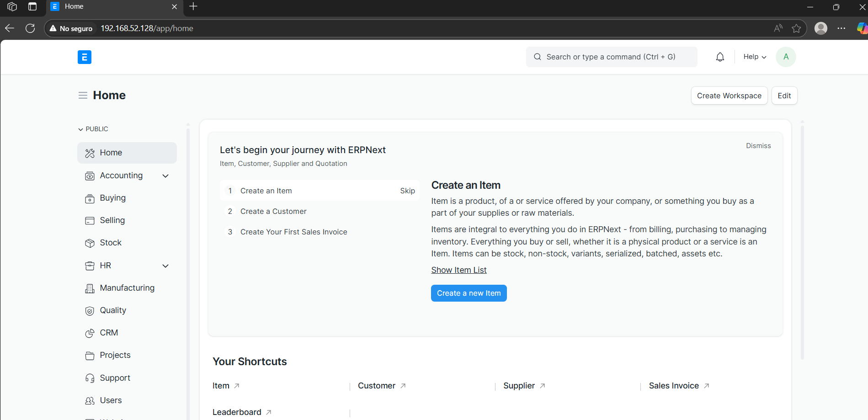Image resolution: width=868 pixels, height=420 pixels.
Task: Open read aloud in address bar
Action: coord(778,28)
